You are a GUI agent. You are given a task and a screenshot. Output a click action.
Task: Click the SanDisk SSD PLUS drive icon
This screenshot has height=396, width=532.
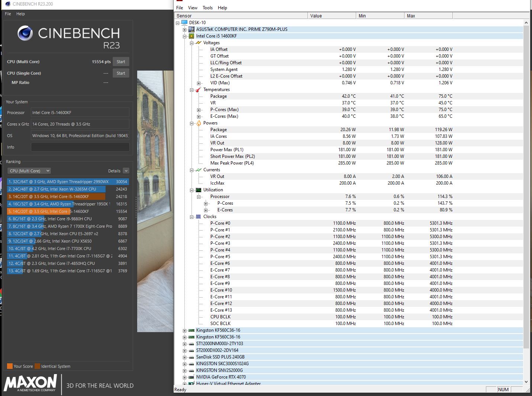[x=191, y=357]
